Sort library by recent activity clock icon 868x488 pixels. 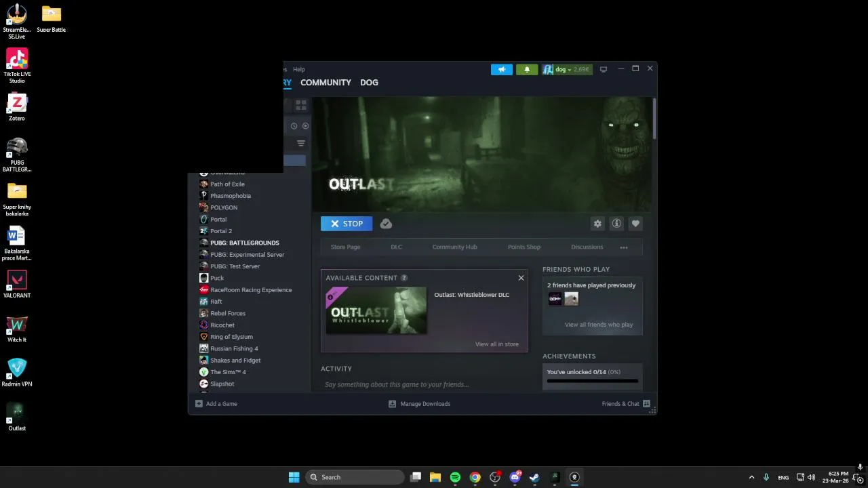pos(294,126)
